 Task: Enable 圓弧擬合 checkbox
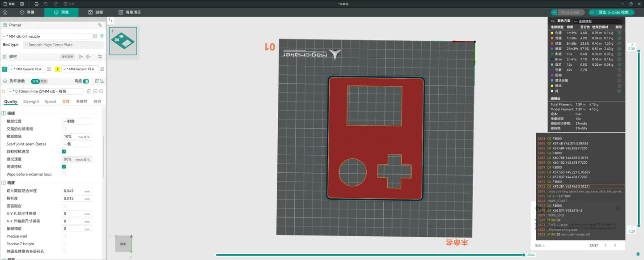click(x=64, y=206)
